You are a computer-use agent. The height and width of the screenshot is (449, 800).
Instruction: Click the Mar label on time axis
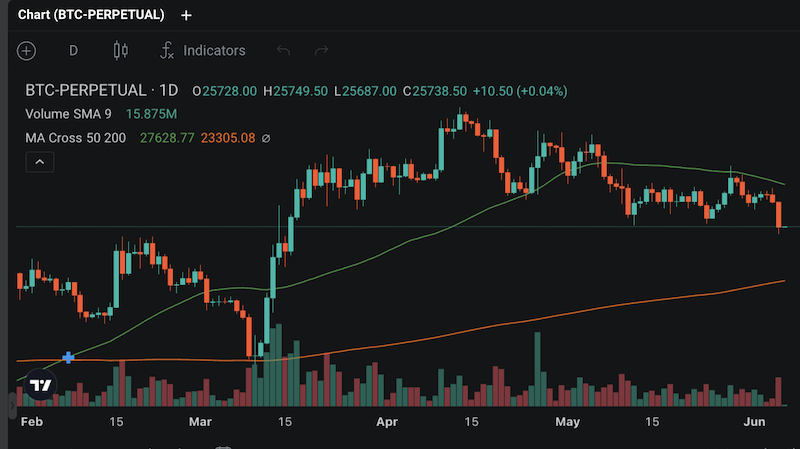click(200, 422)
